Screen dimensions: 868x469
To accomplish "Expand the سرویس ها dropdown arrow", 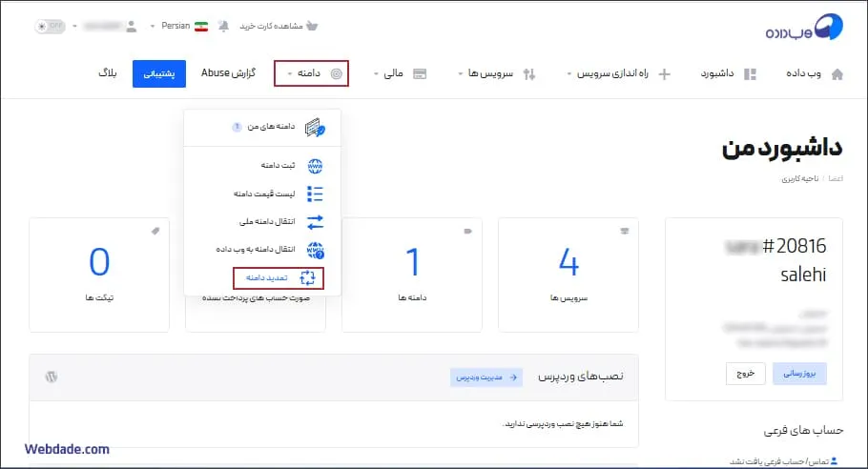I will [460, 74].
